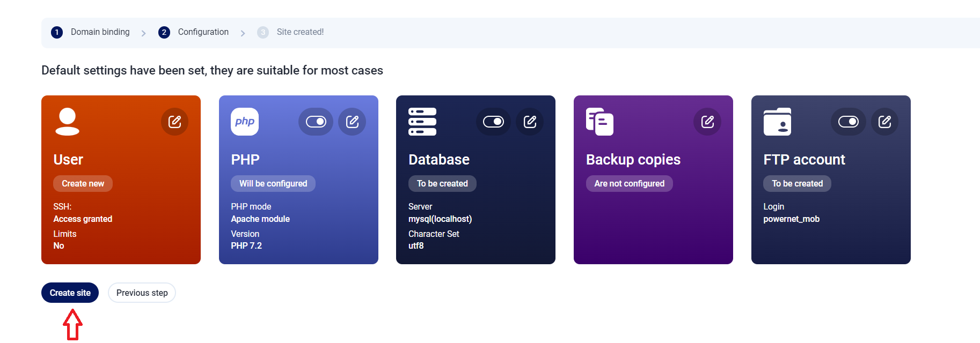980x343 pixels.
Task: Open FTP account edit pencil icon
Action: pyautogui.click(x=884, y=122)
